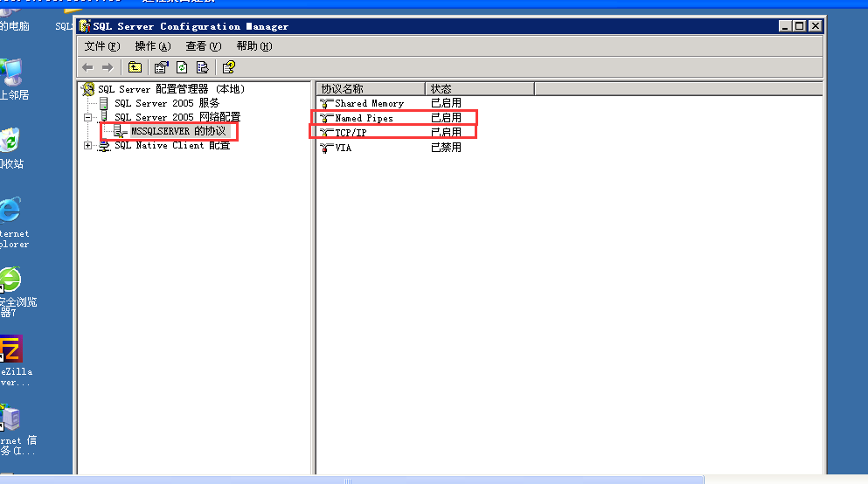Click the horizontal scrollbar thumb at the bottom
This screenshot has width=868, height=484.
point(351,481)
